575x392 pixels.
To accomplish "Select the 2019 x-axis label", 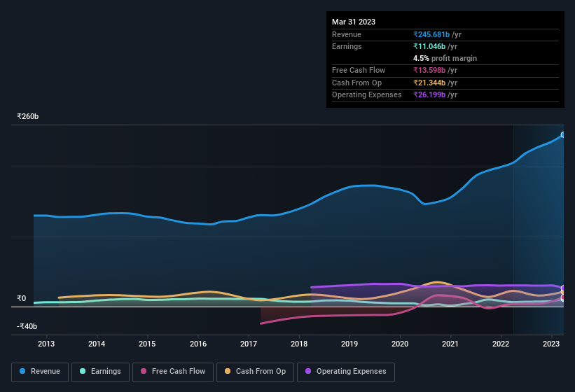I will click(349, 344).
